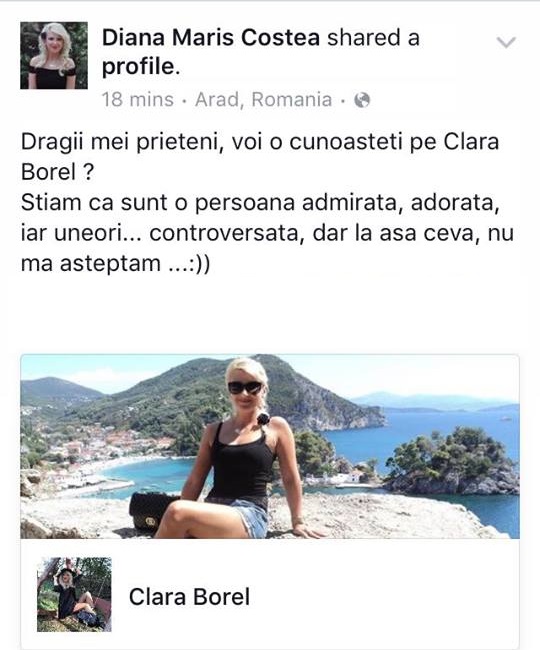Click the 'iar uneori... controversata' line
The height and width of the screenshot is (650, 540).
click(267, 233)
